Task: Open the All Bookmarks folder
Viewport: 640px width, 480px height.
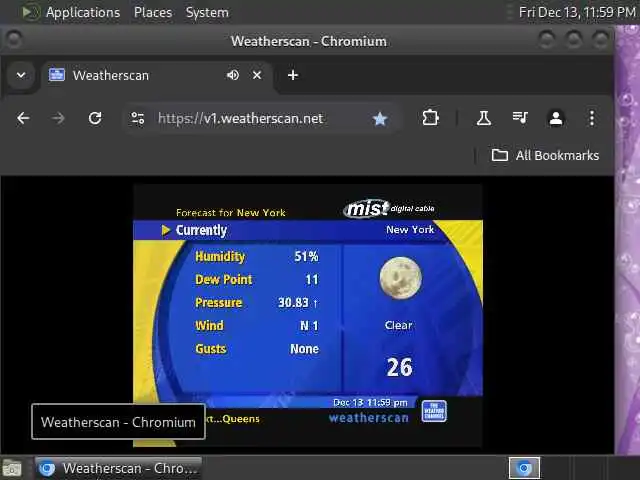Action: pyautogui.click(x=545, y=156)
